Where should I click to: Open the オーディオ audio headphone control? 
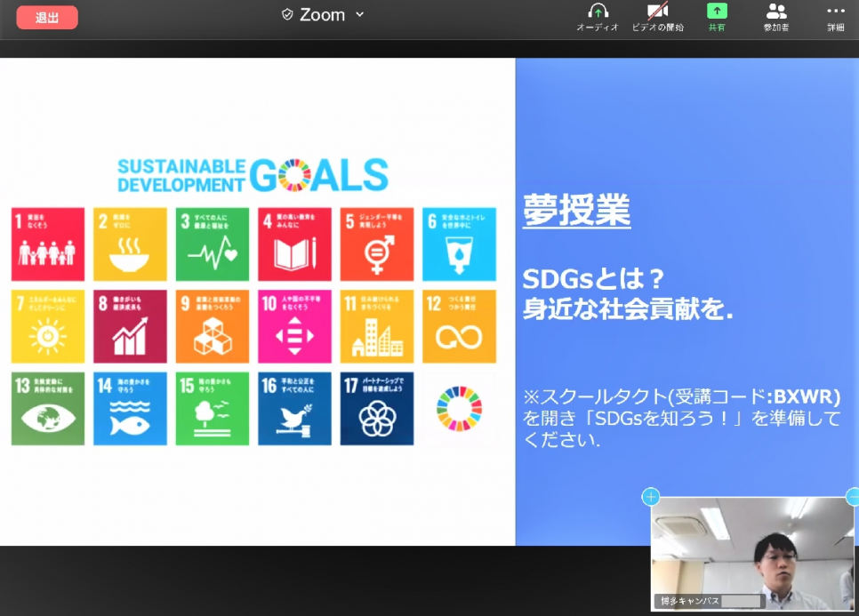point(598,18)
